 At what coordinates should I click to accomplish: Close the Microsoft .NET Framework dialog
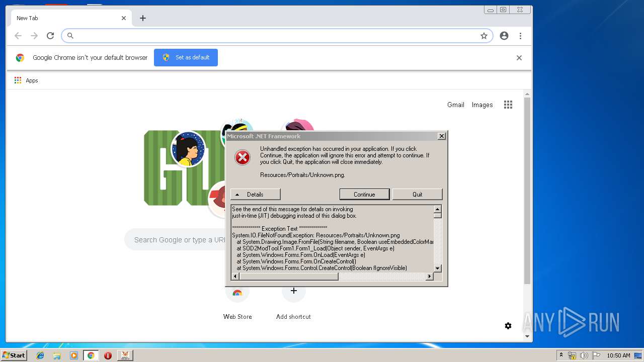pyautogui.click(x=441, y=136)
